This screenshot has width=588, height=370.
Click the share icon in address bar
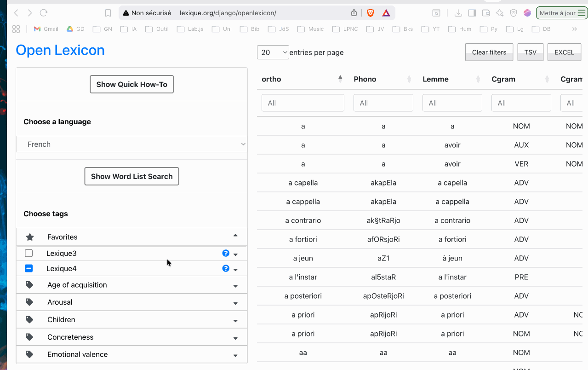click(354, 13)
